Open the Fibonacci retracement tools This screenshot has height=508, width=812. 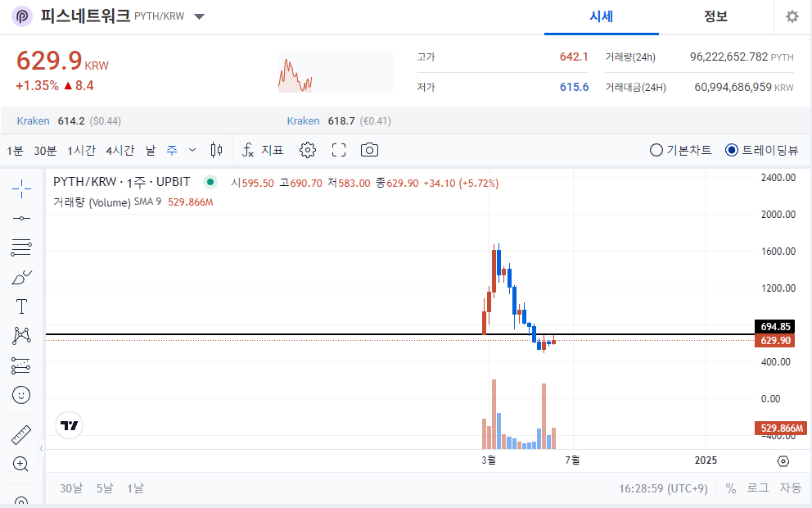coord(21,247)
